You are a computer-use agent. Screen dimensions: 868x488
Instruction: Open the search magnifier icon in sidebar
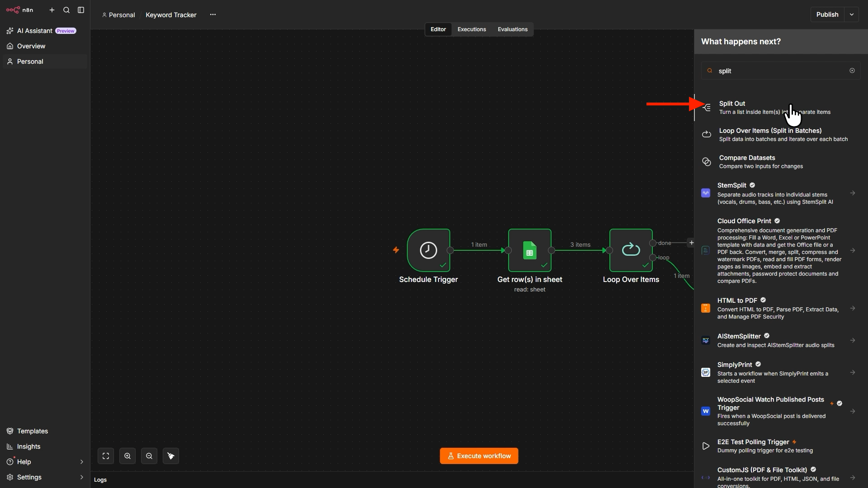click(x=66, y=10)
